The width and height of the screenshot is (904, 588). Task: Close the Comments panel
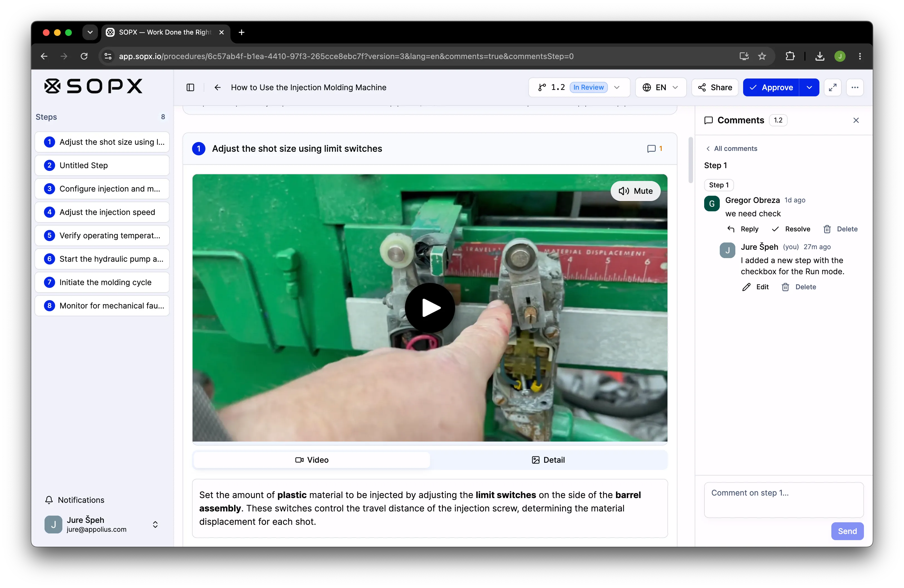(x=856, y=120)
